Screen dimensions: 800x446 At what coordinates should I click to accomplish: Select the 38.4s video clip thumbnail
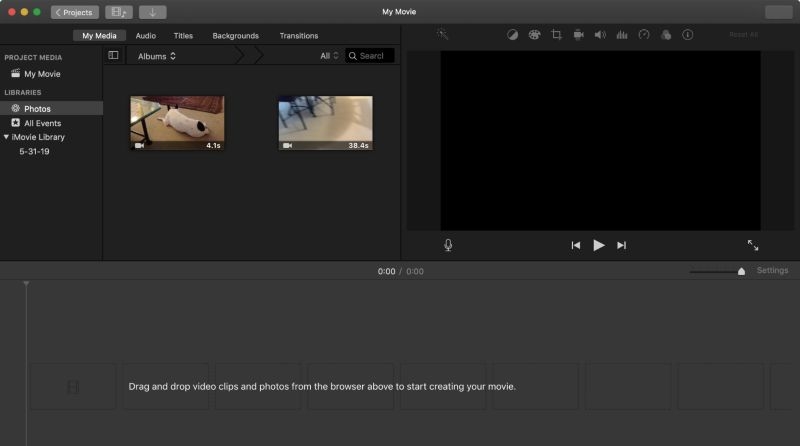pos(325,123)
